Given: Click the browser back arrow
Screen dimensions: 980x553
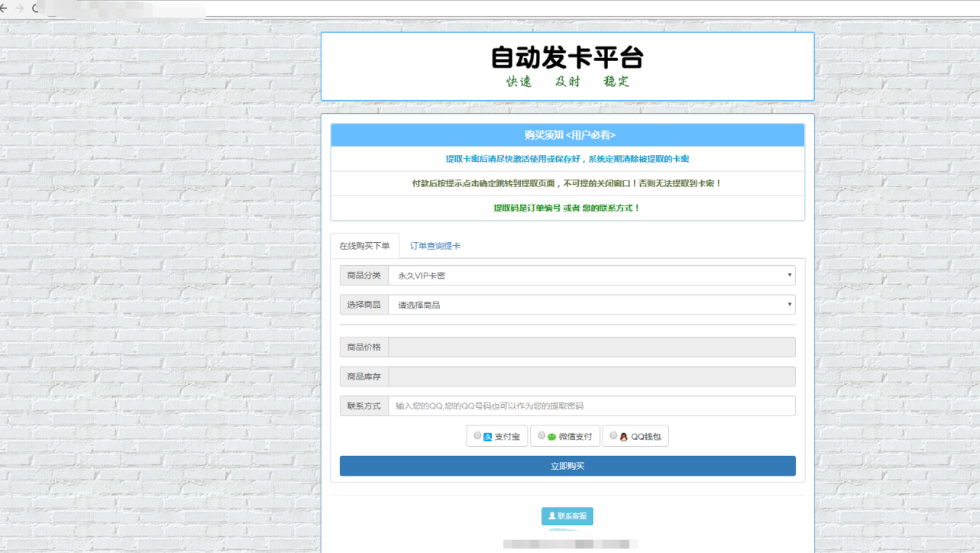Looking at the screenshot, I should [4, 8].
